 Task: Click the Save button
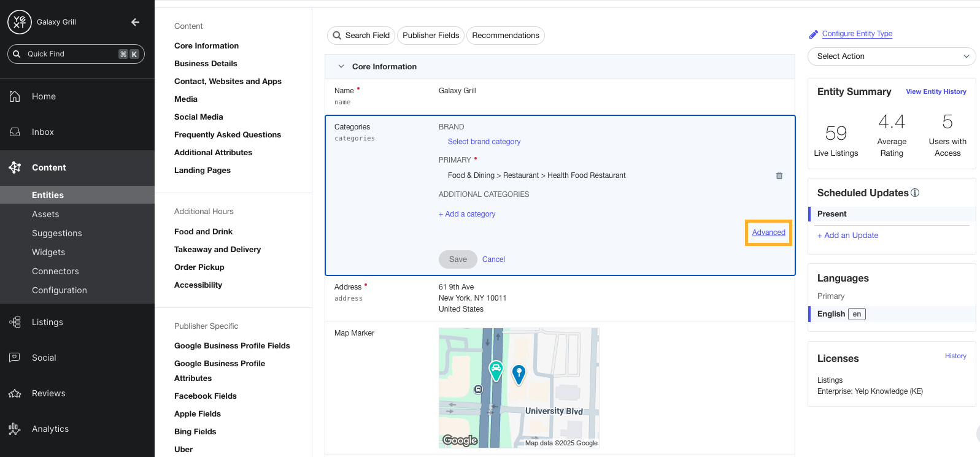pos(458,259)
